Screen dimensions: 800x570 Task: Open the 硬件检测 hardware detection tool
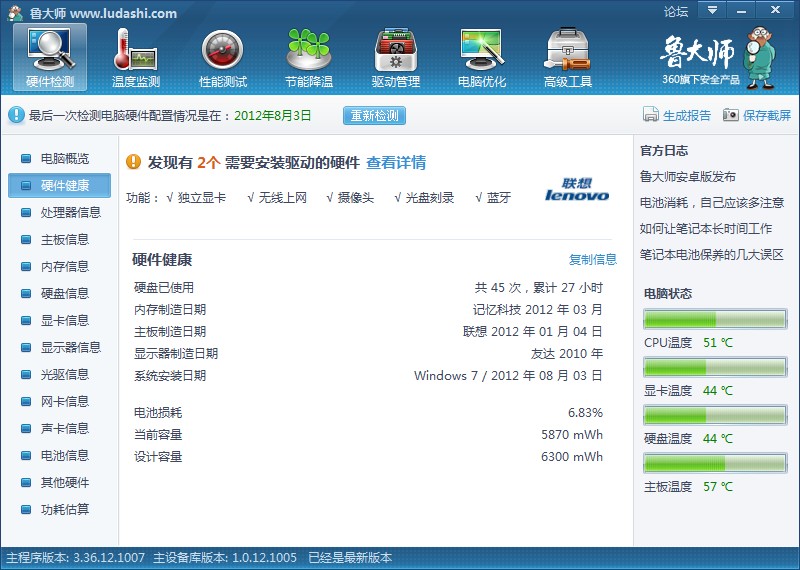(x=50, y=57)
